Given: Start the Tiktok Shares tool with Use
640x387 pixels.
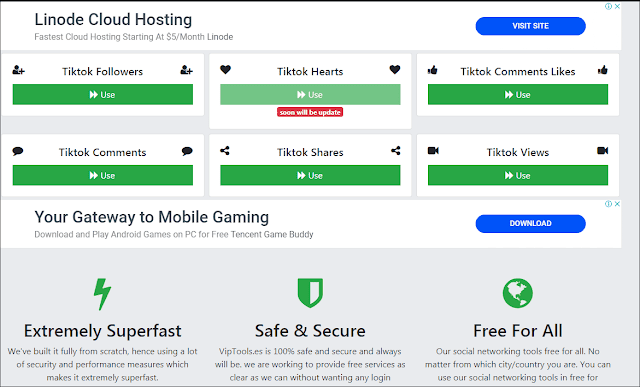Looking at the screenshot, I should coord(310,176).
